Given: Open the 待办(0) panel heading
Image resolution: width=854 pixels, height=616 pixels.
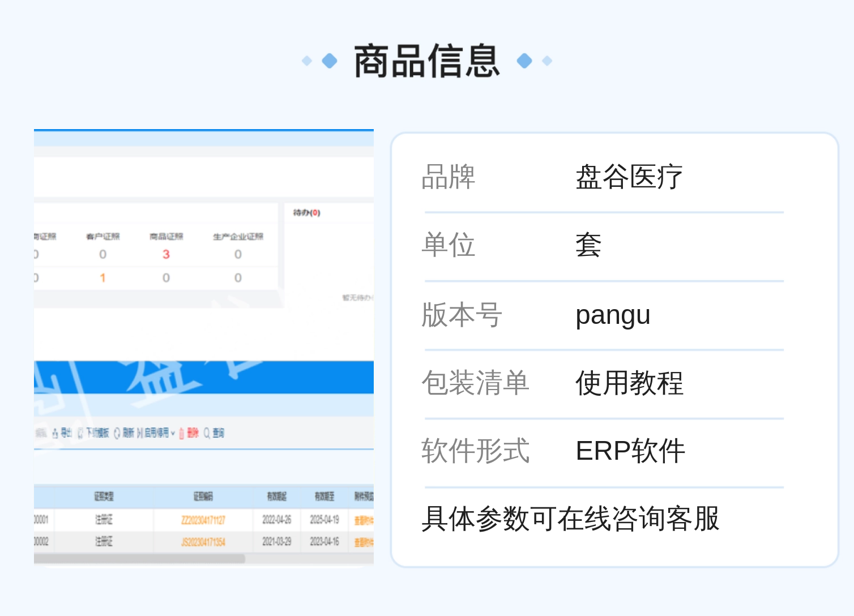Looking at the screenshot, I should (306, 213).
